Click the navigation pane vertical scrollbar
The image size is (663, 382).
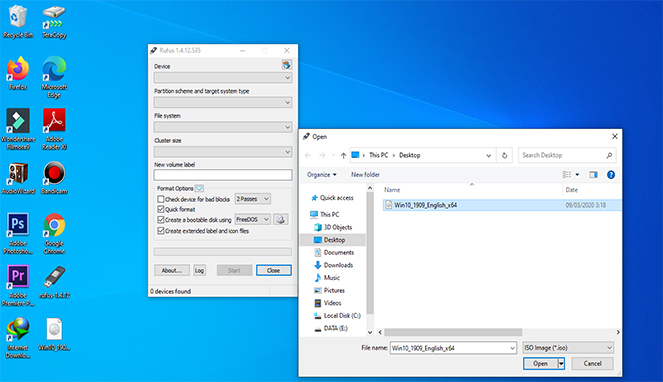tap(370, 253)
